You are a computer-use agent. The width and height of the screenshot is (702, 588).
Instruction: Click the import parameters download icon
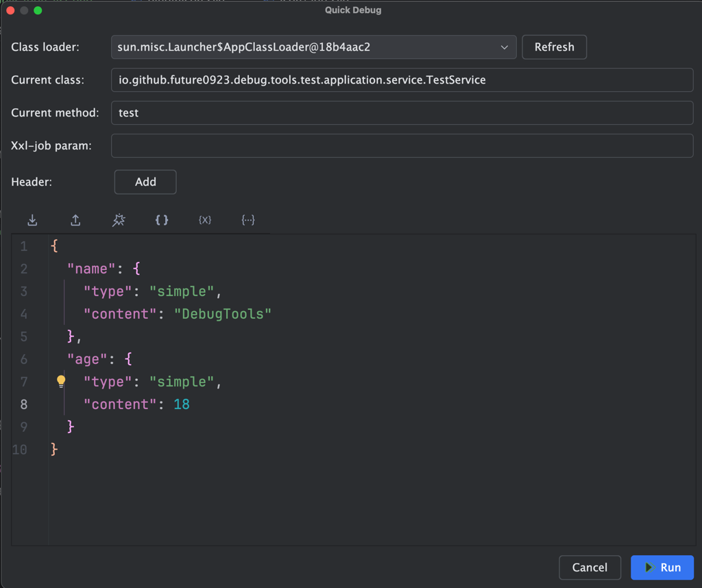(x=32, y=220)
